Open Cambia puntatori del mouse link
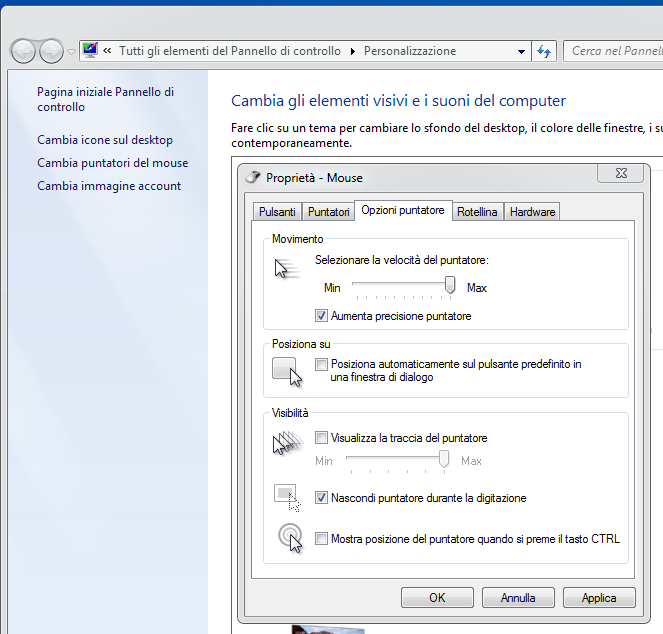 click(112, 163)
